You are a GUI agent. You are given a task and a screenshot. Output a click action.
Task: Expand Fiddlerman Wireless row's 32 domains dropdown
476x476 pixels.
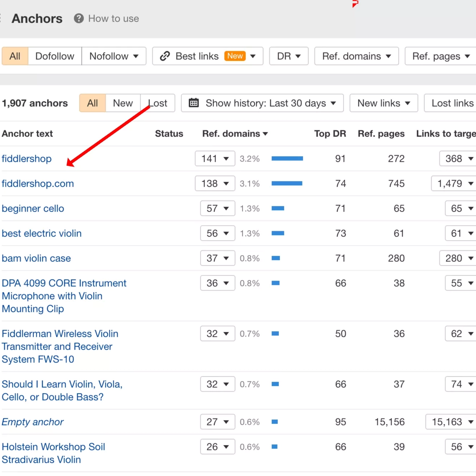pyautogui.click(x=218, y=334)
